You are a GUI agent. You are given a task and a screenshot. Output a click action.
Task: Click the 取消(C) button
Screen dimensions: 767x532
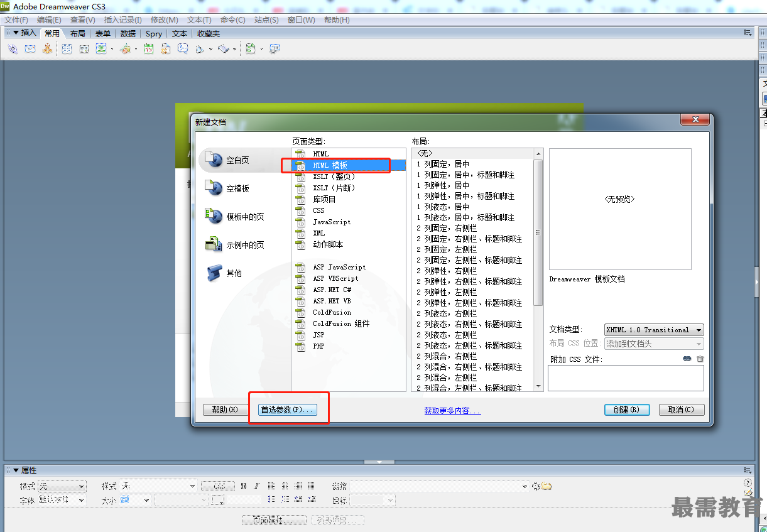pyautogui.click(x=682, y=410)
